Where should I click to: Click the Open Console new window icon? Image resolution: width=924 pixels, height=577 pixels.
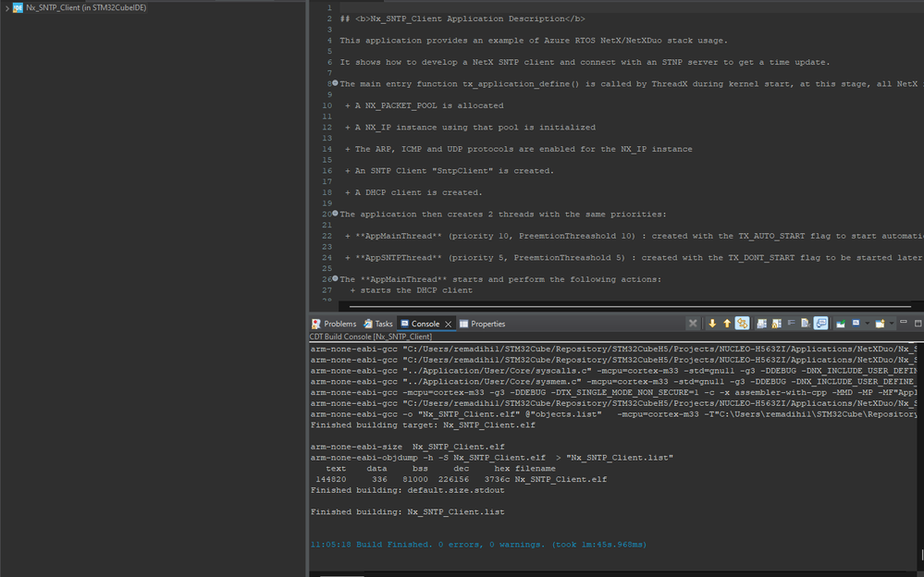click(880, 323)
